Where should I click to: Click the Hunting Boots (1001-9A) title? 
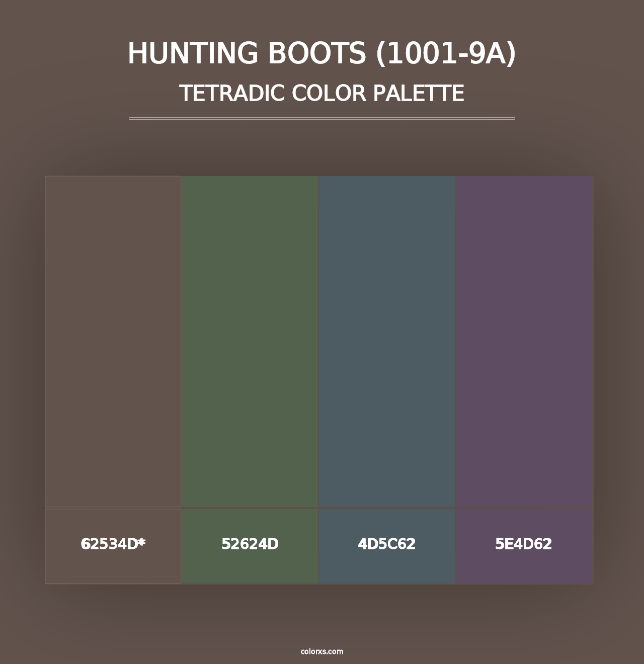click(322, 53)
